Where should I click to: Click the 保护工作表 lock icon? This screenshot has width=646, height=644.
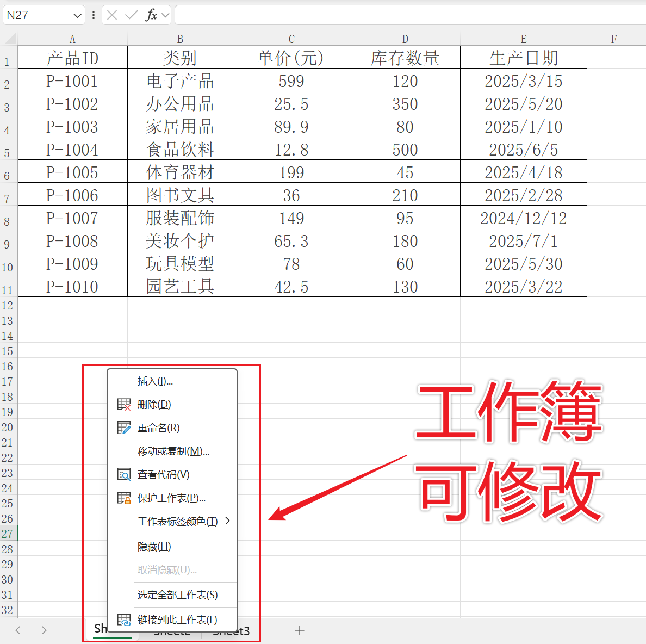tap(124, 497)
